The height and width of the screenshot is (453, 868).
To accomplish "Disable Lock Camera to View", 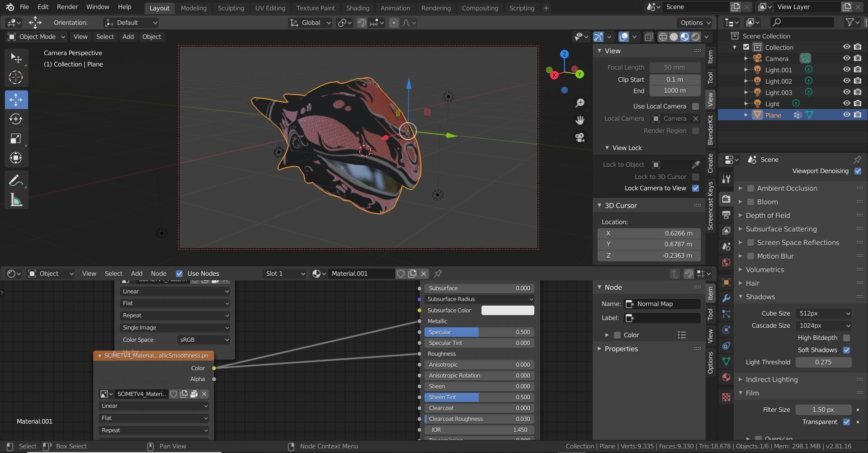I will coord(695,188).
